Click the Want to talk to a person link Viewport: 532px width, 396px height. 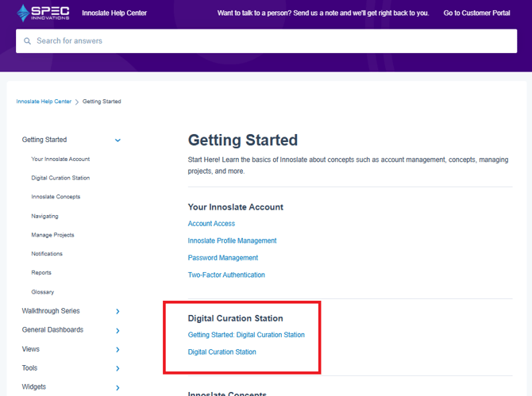pyautogui.click(x=323, y=13)
